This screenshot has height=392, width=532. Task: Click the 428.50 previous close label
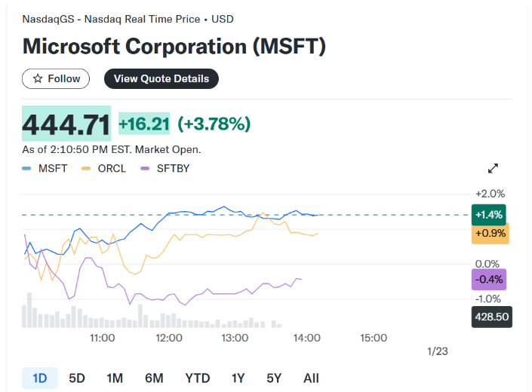point(491,317)
